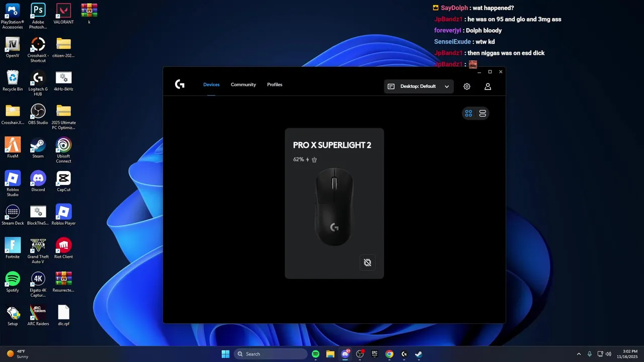Click the 62% battery status text
Image resolution: width=644 pixels, height=362 pixels.
(298, 159)
